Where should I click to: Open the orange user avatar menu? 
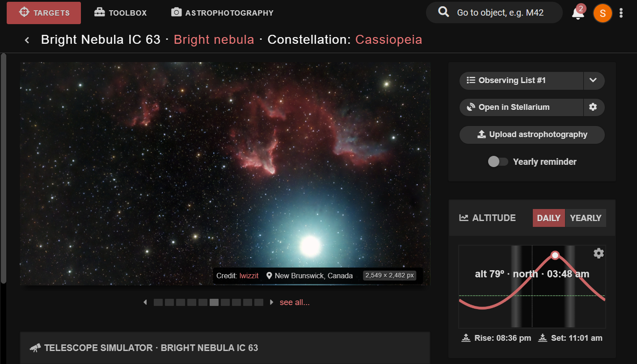pyautogui.click(x=602, y=13)
